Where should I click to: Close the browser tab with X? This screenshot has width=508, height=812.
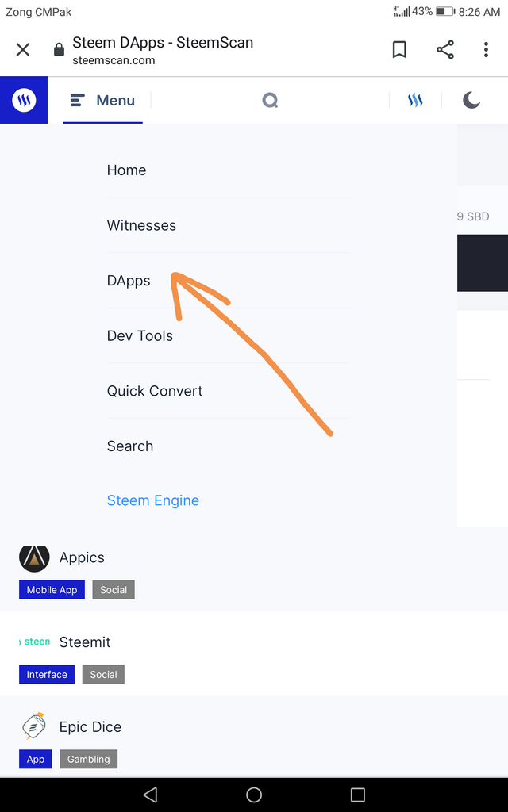(x=23, y=50)
